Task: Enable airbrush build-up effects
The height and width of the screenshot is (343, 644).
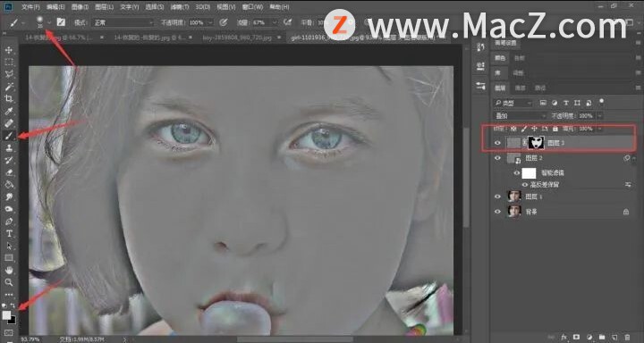Action: click(288, 22)
